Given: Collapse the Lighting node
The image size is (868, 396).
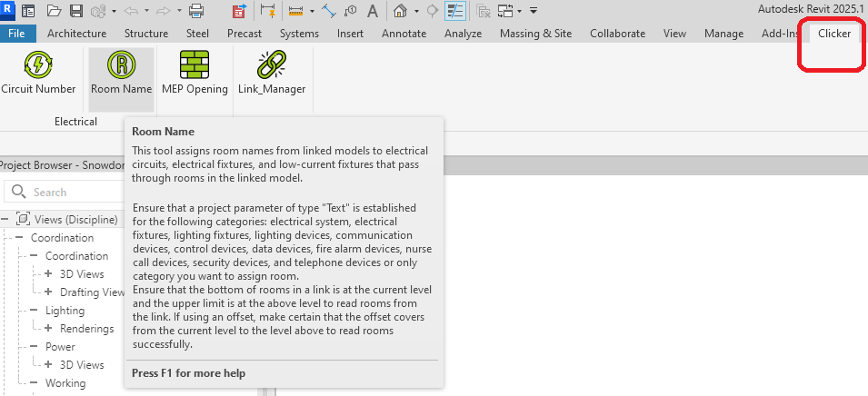Looking at the screenshot, I should (34, 311).
